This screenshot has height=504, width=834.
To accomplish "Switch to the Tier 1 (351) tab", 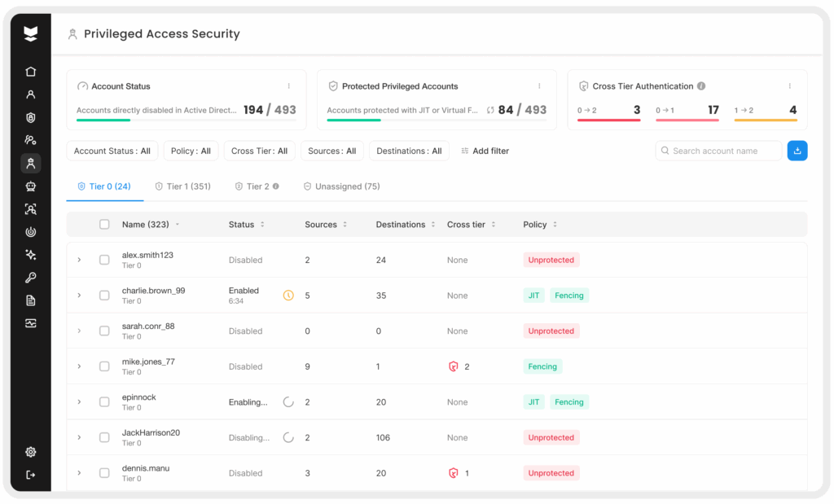I will 182,186.
